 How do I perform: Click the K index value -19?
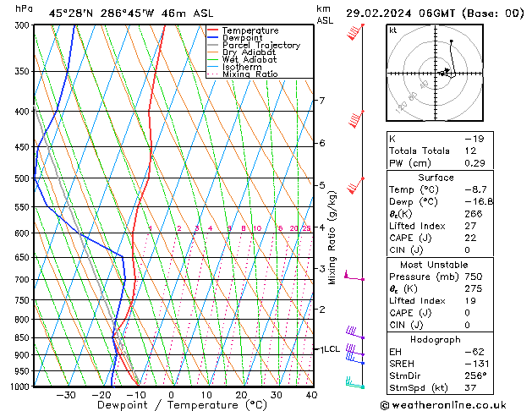click(474, 139)
